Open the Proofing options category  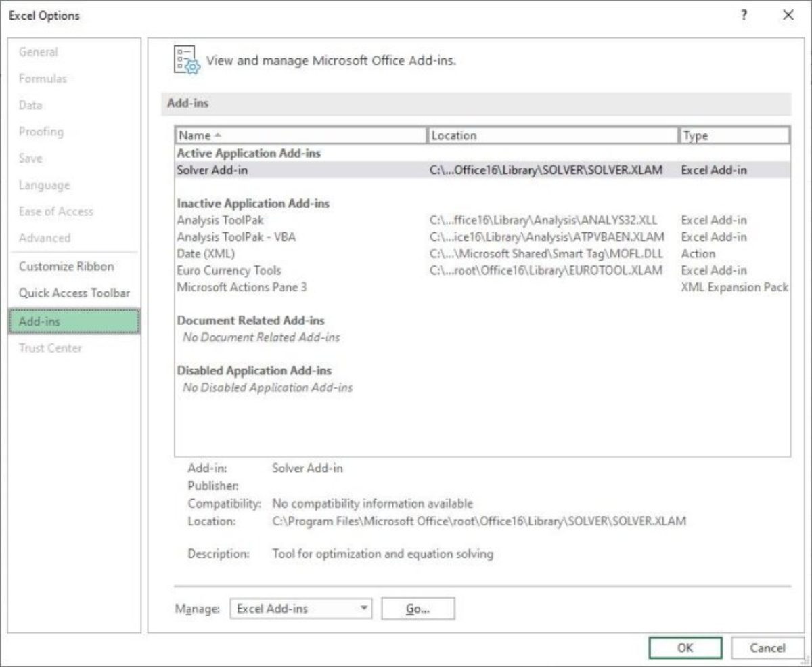point(41,131)
